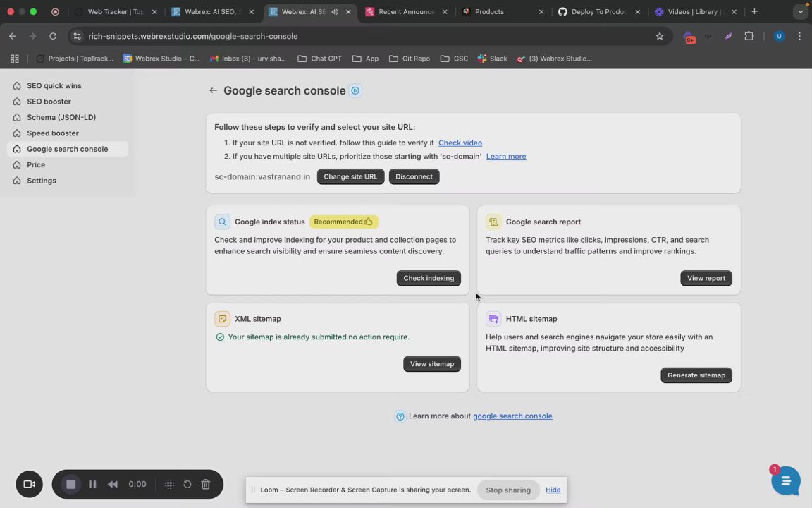Click the View sitemap button
Viewport: 812px width, 508px height.
tap(432, 364)
